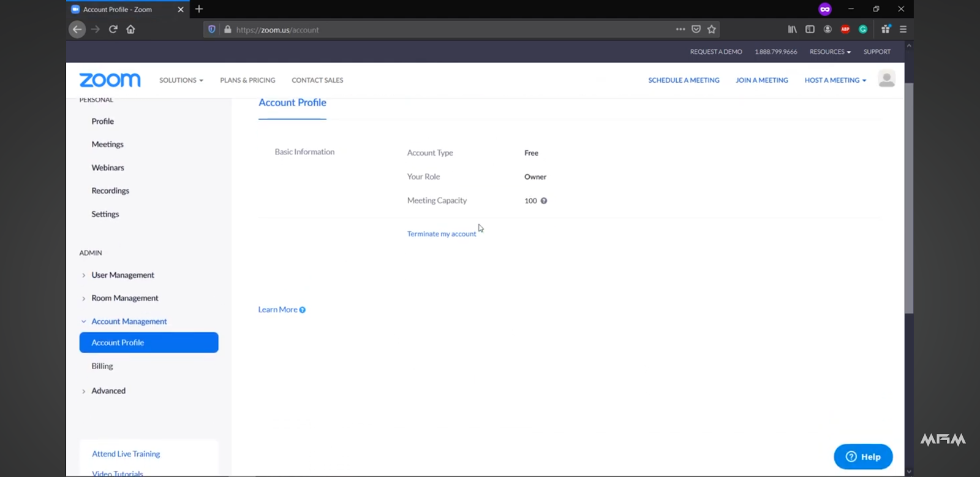Open Plans & Pricing menu item
Screen dimensions: 980x477
(247, 80)
